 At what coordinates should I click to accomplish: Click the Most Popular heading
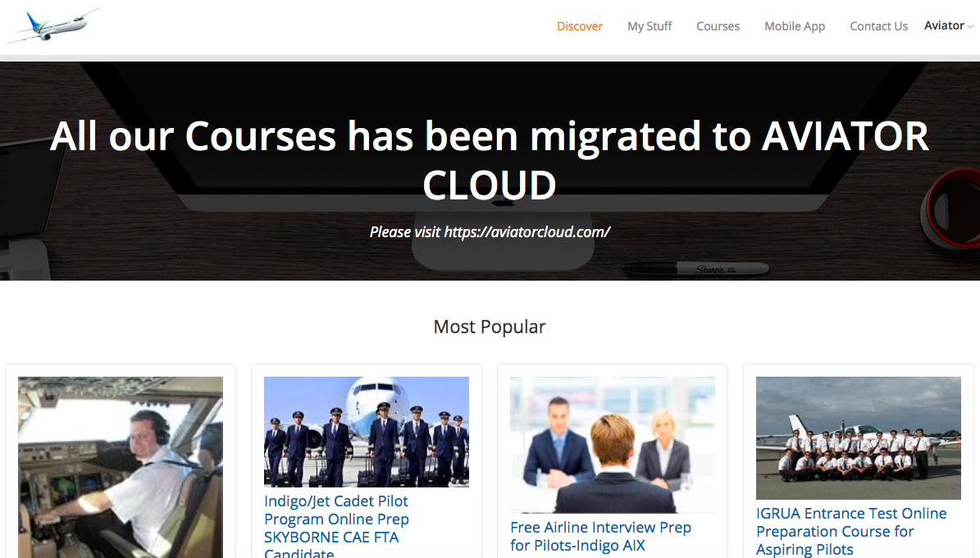click(490, 327)
